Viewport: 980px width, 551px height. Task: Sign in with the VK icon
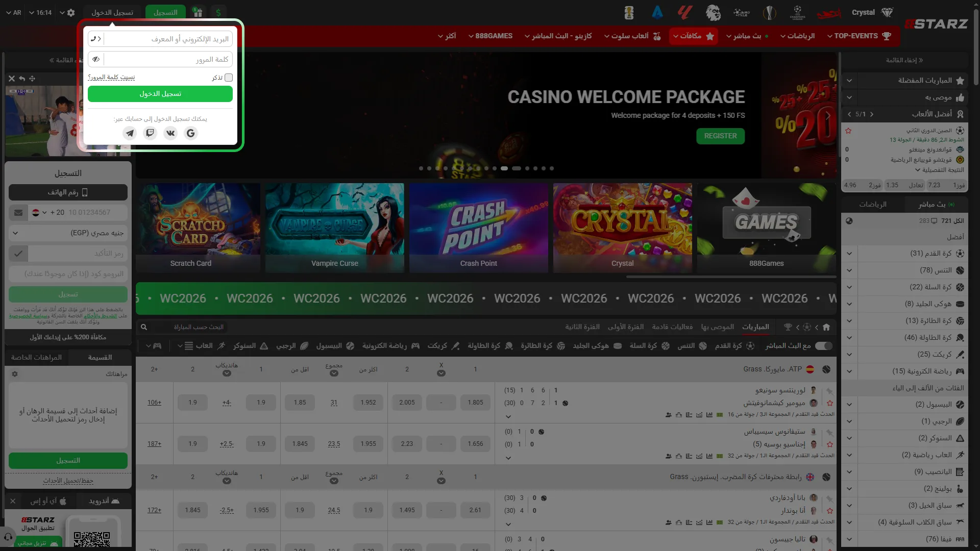tap(170, 133)
